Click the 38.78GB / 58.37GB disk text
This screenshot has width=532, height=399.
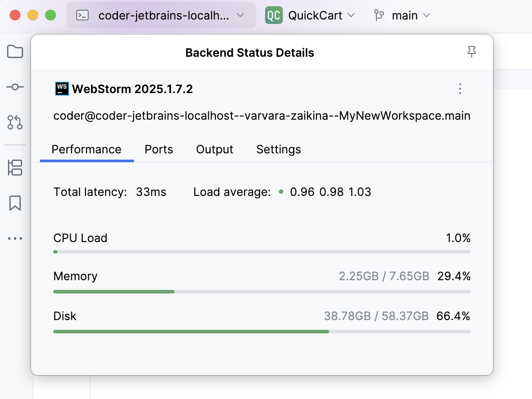tap(376, 316)
